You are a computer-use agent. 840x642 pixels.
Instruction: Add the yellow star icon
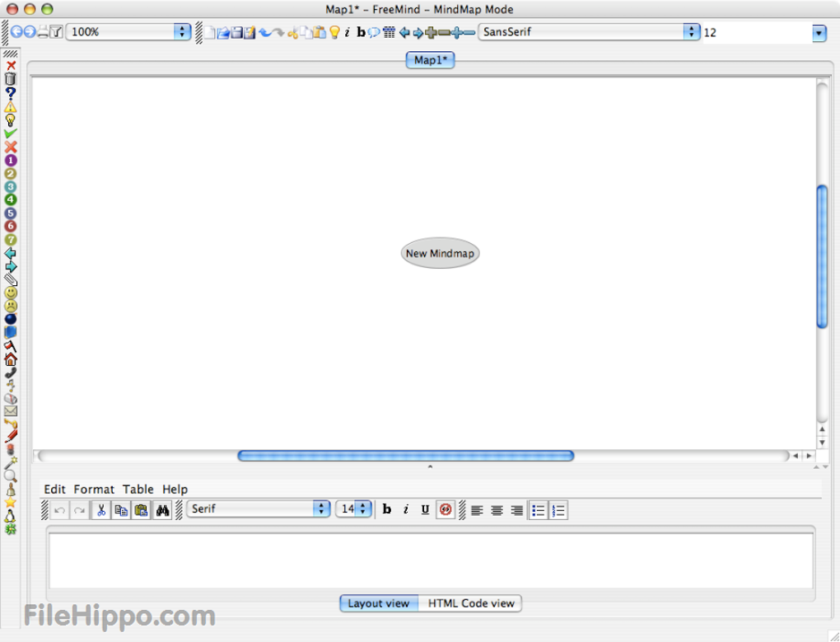[10, 502]
